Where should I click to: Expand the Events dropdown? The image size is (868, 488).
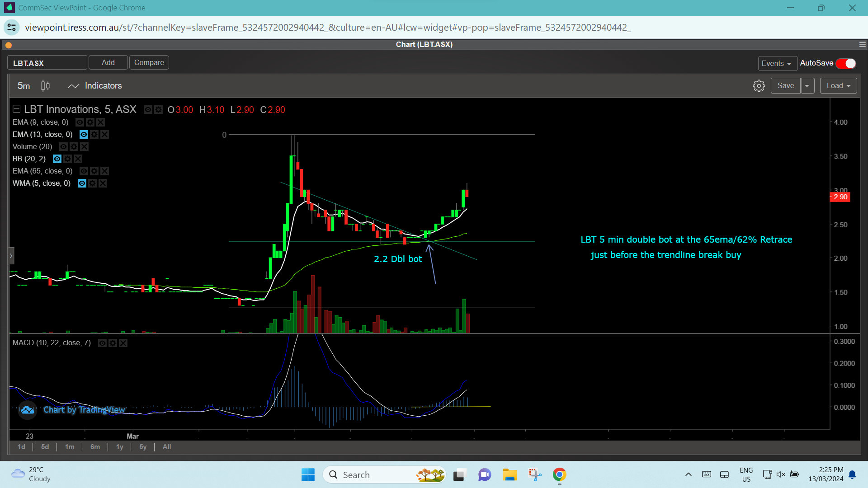coord(777,64)
